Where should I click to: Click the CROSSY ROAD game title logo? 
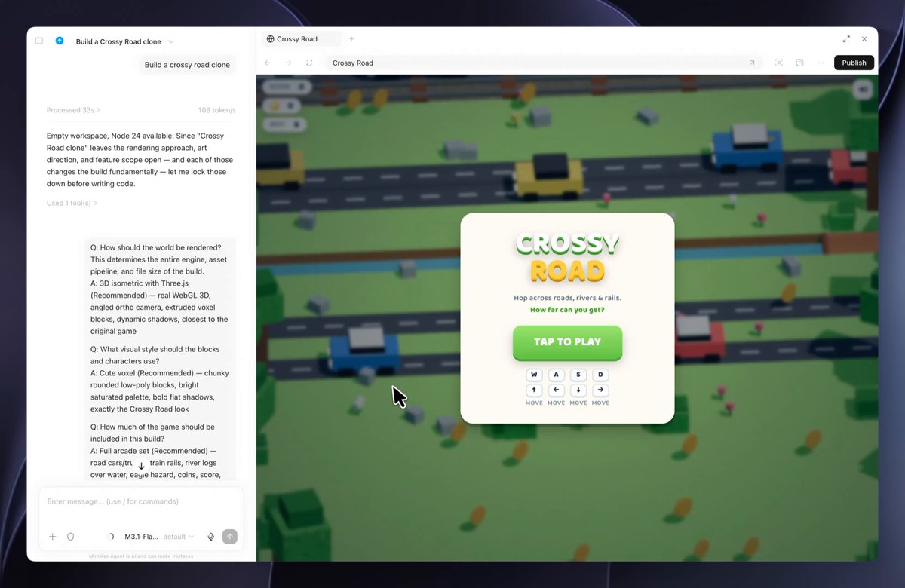567,256
